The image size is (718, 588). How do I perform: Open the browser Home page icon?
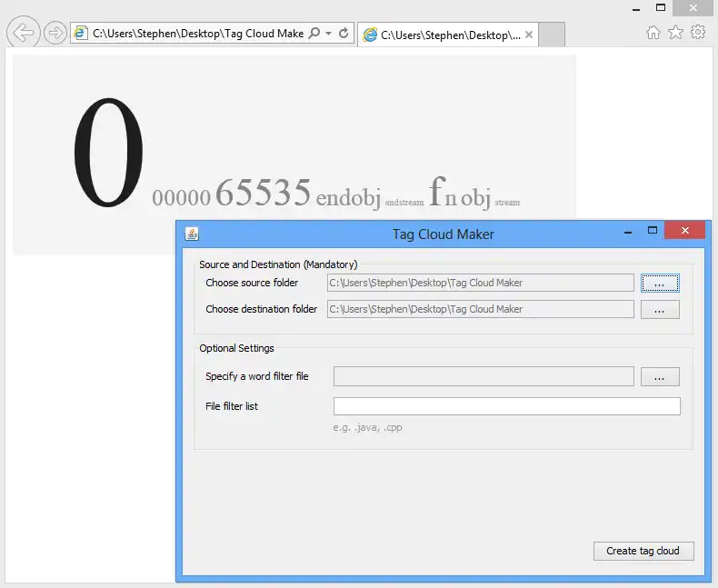[653, 32]
